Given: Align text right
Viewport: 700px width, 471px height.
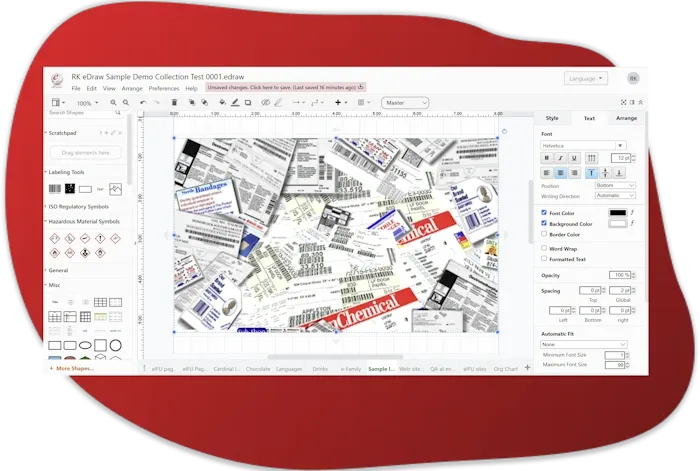Looking at the screenshot, I should point(575,173).
